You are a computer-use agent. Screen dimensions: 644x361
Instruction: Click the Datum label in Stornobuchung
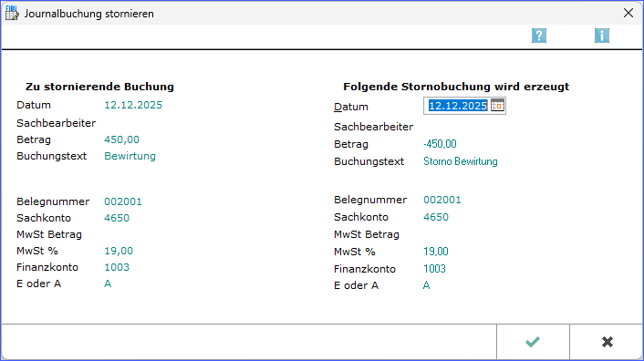click(x=351, y=107)
